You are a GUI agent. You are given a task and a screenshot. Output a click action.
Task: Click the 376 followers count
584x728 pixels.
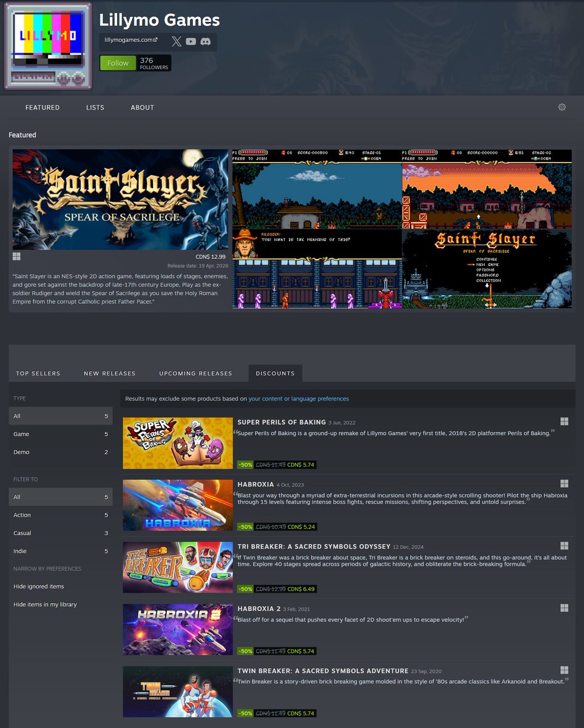[x=154, y=63]
